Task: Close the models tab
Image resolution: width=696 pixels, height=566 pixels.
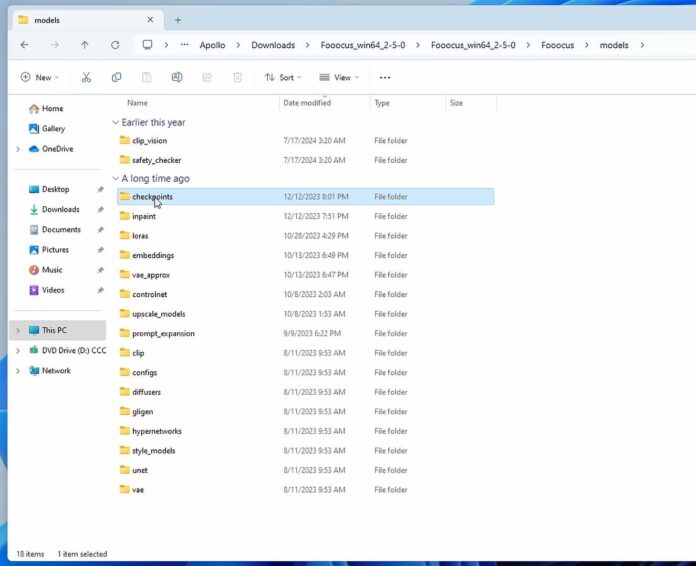Action: (150, 20)
